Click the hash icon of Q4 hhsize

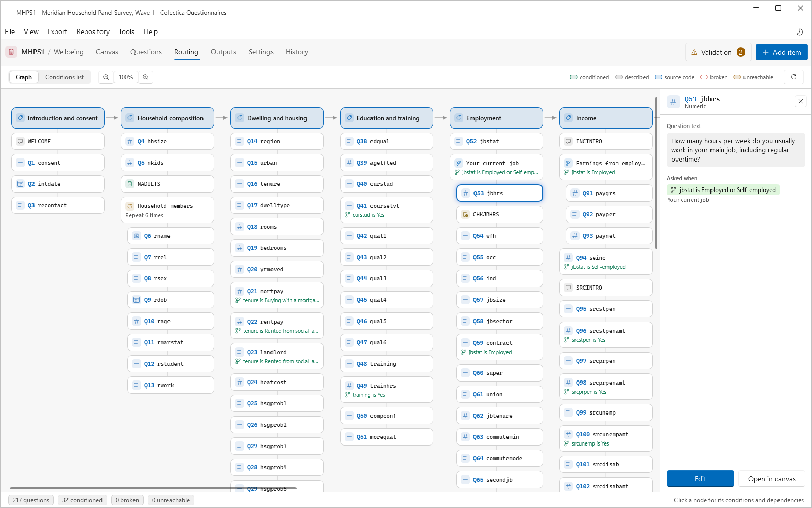130,141
